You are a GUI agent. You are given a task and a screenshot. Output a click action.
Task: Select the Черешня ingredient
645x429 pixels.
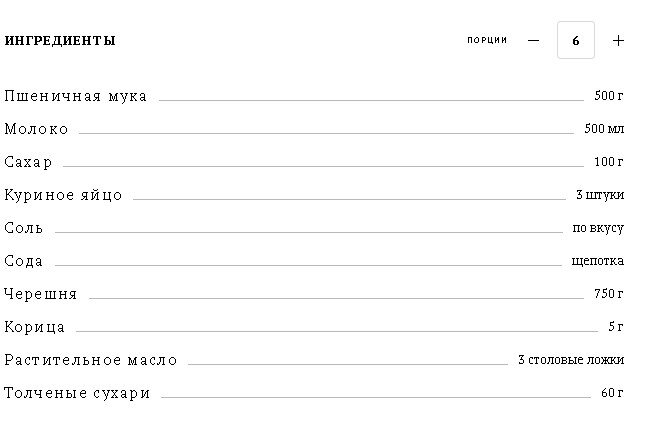41,294
